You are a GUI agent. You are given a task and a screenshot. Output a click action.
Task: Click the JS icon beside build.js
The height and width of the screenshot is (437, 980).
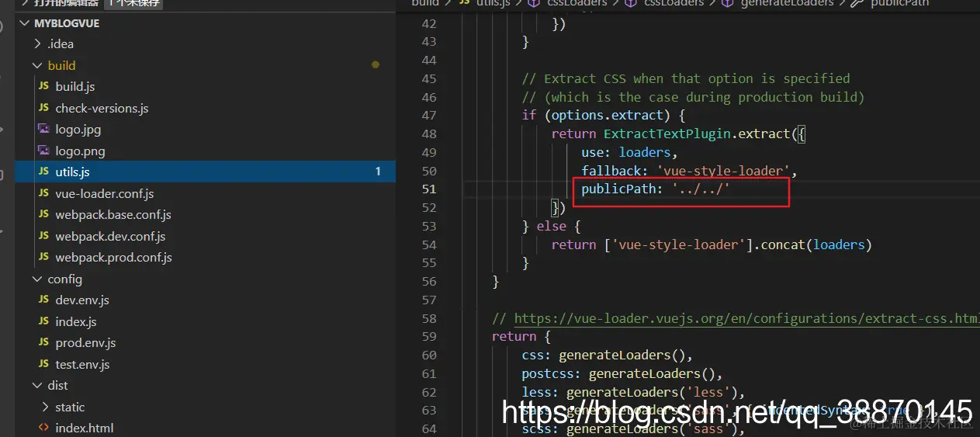43,87
